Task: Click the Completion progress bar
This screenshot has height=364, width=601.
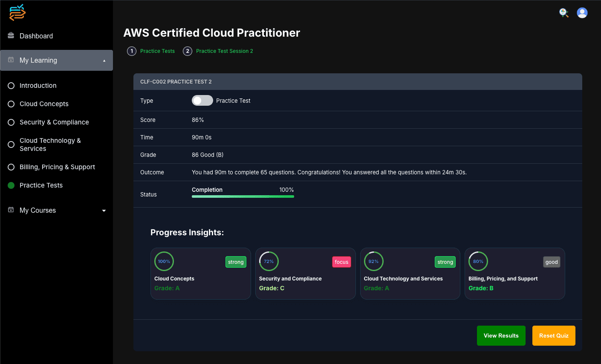Action: [x=243, y=196]
